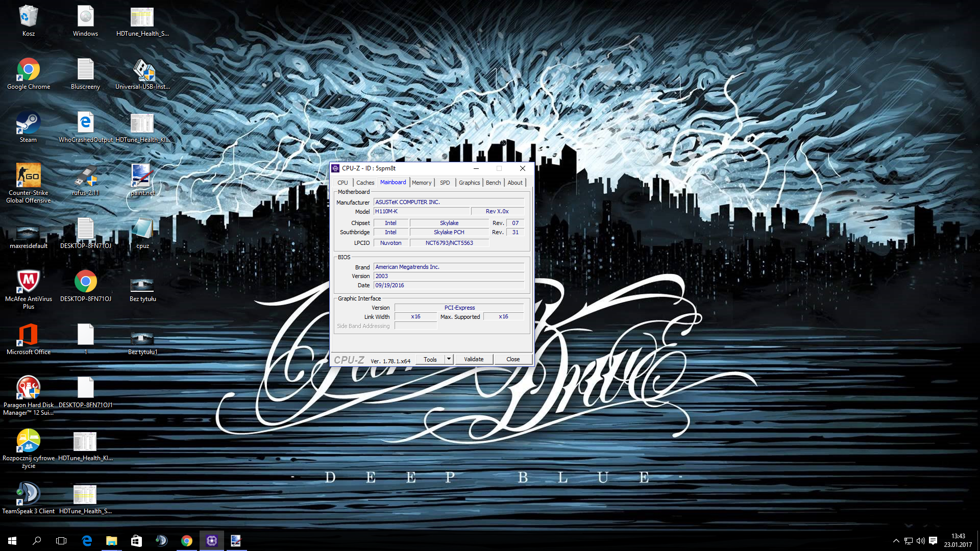Open Microsoft Edge in the taskbar
This screenshot has width=980, height=551.
tap(87, 541)
